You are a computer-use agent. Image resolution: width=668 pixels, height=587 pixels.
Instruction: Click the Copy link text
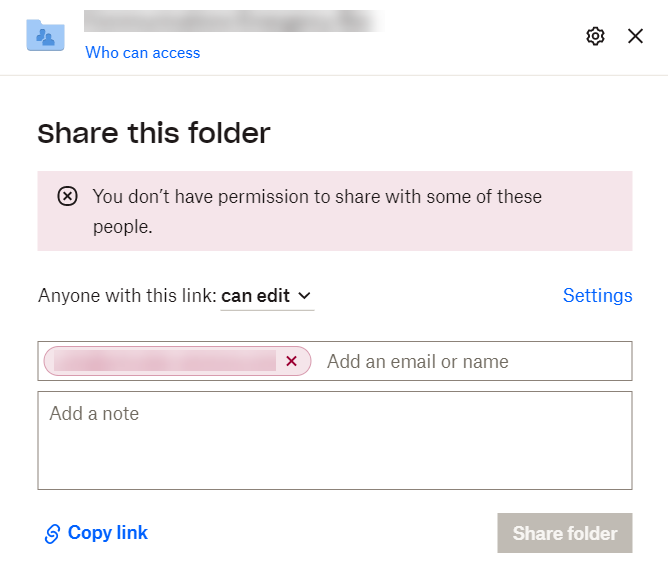(x=108, y=533)
